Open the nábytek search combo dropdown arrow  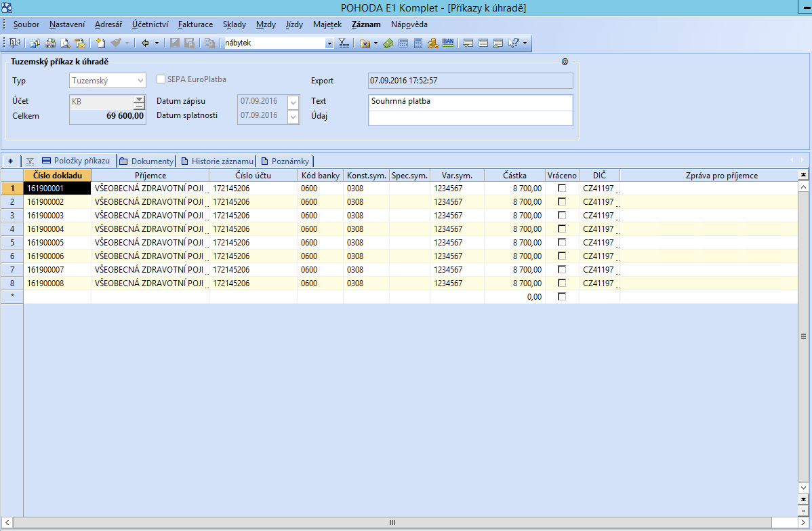tap(329, 43)
